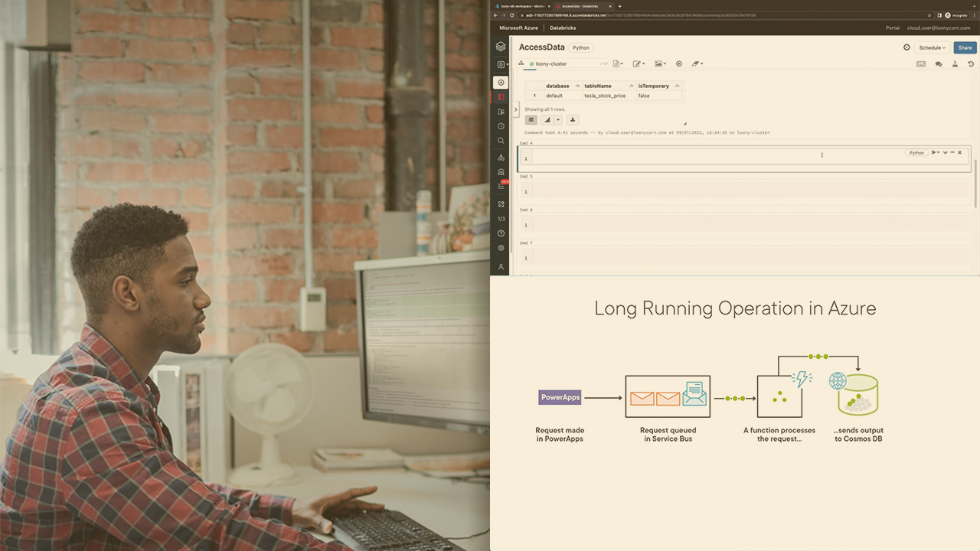Open the Help question mark icon
Image resolution: width=980 pixels, height=551 pixels.
501,233
